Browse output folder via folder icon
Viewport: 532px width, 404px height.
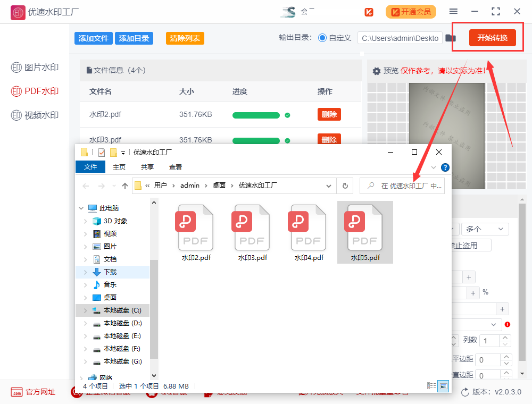click(451, 38)
